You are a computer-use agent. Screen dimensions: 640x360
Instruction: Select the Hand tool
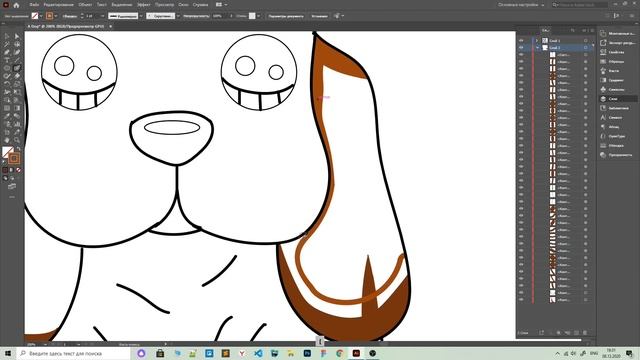[x=7, y=140]
